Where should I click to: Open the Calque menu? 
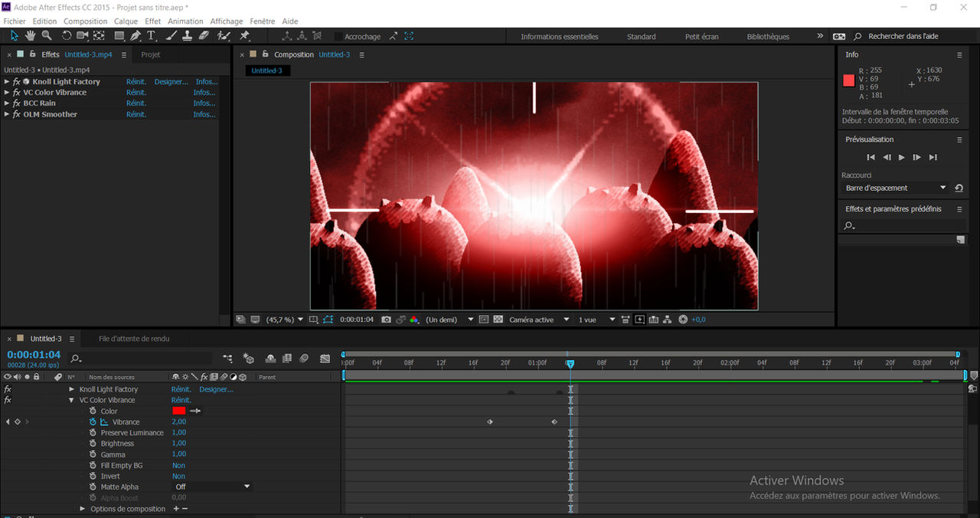pyautogui.click(x=126, y=21)
